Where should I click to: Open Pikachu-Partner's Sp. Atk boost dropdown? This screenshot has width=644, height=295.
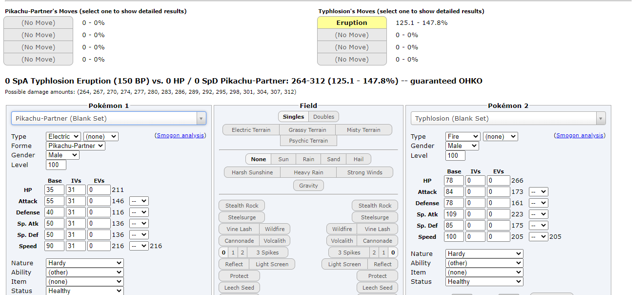tap(139, 224)
